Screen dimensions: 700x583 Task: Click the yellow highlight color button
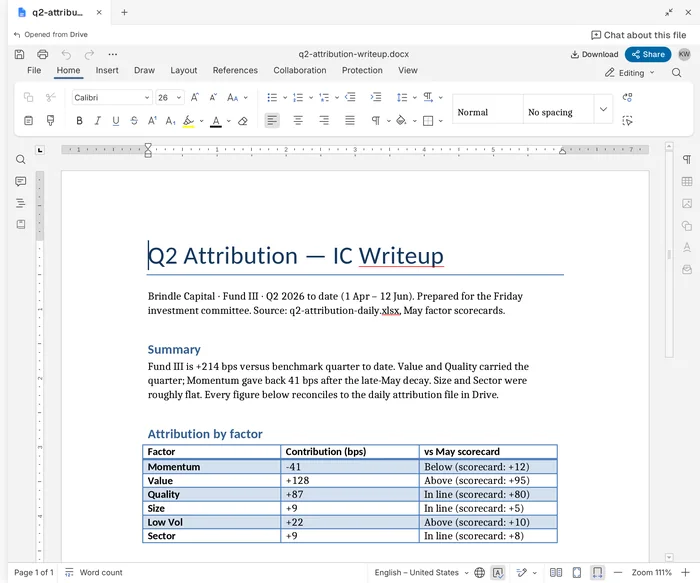point(189,121)
